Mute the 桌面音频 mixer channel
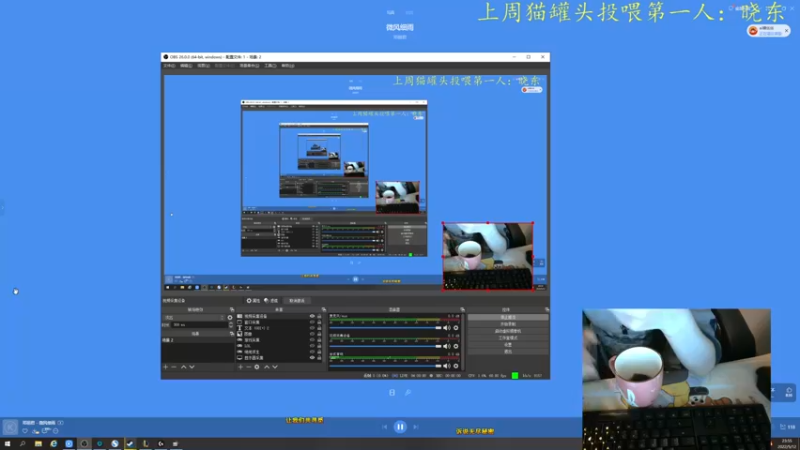The height and width of the screenshot is (450, 800). pos(447,366)
